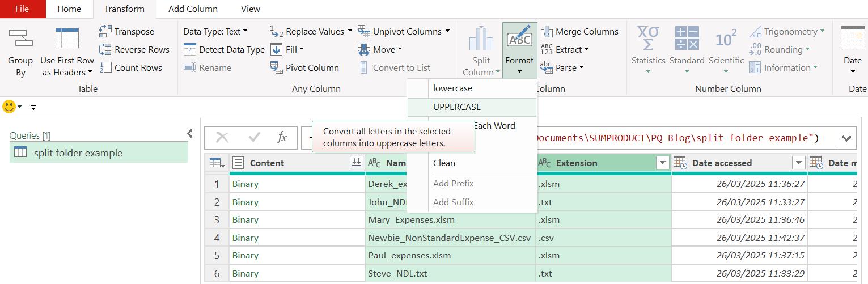Click the Date ribbon button
Viewport: 868px width, 284px height.
[853, 50]
